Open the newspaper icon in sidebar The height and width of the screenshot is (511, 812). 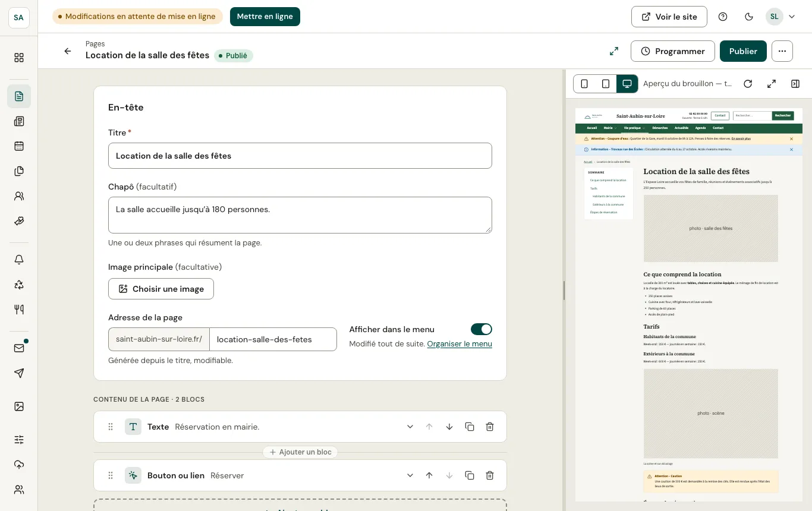(19, 121)
